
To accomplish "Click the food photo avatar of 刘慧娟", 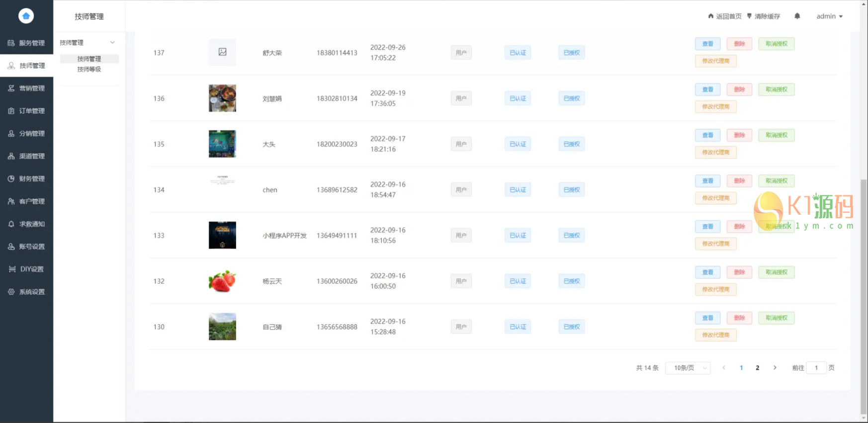I will click(222, 98).
